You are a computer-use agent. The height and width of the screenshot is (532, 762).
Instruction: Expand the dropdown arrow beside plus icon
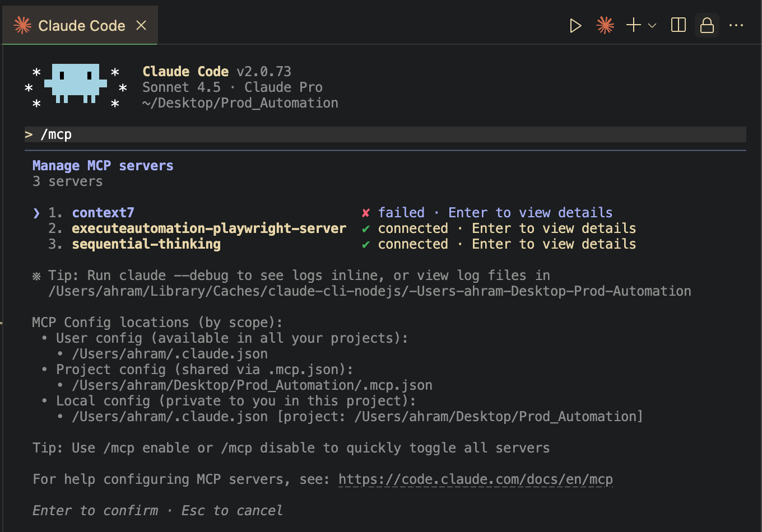[652, 26]
